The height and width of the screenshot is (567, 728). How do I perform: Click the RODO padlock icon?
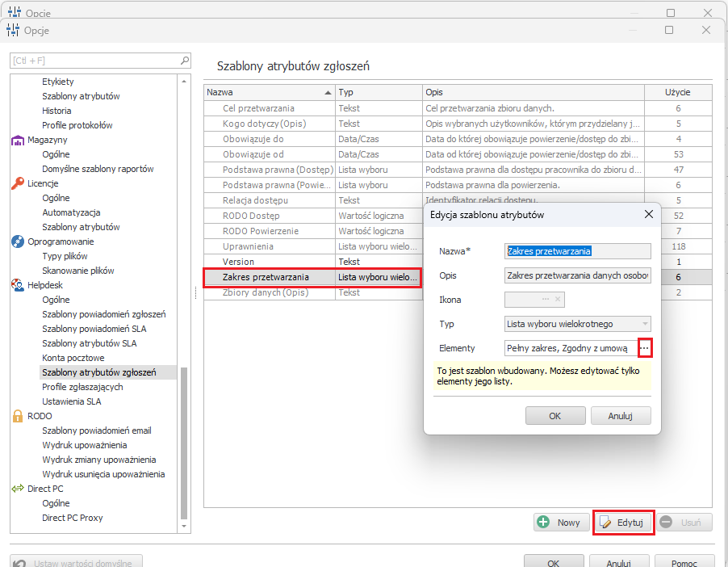click(18, 416)
